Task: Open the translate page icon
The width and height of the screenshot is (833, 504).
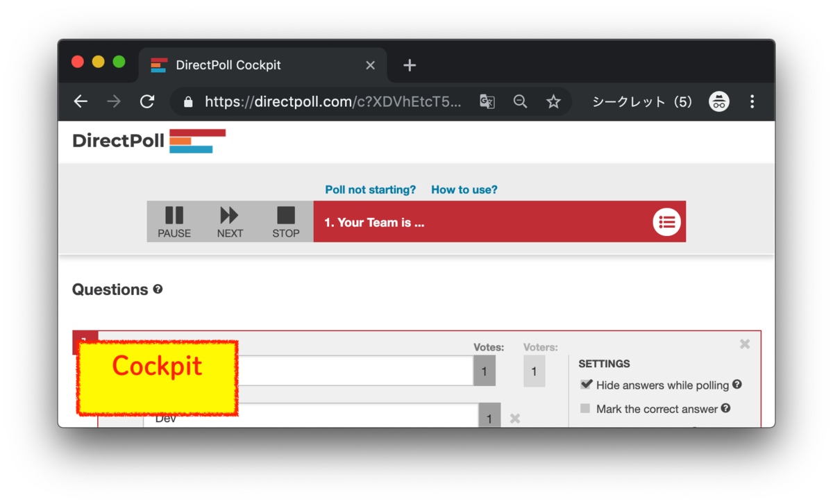Action: (487, 102)
